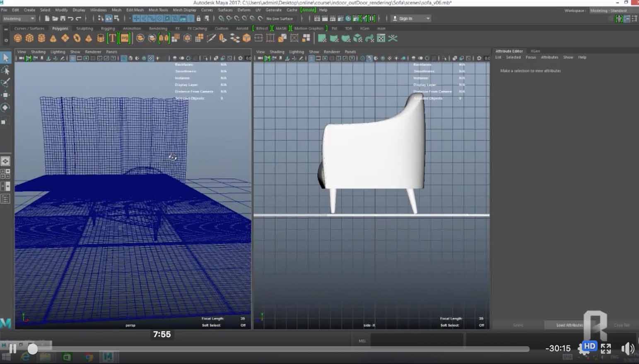Viewport: 639px width, 364px height.
Task: Open the Mesh Tools menu
Action: click(x=158, y=10)
